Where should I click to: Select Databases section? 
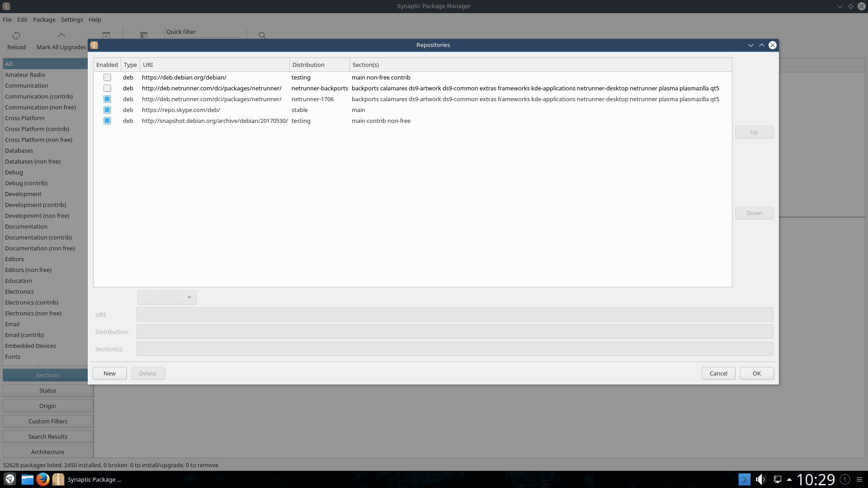[x=45, y=150]
